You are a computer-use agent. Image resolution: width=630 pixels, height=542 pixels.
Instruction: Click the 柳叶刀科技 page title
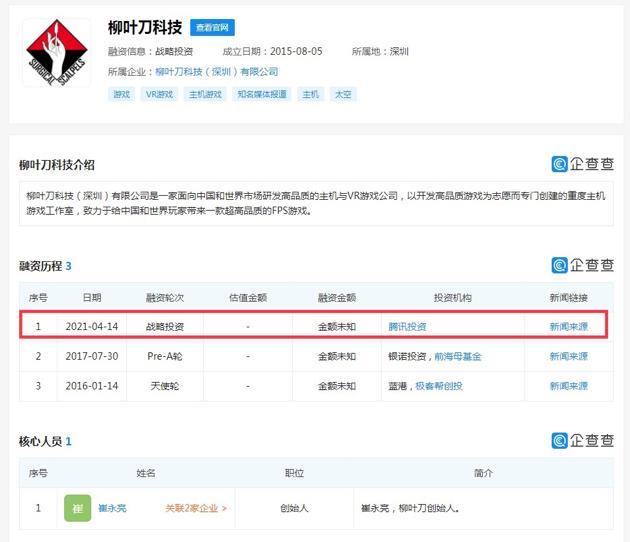145,27
